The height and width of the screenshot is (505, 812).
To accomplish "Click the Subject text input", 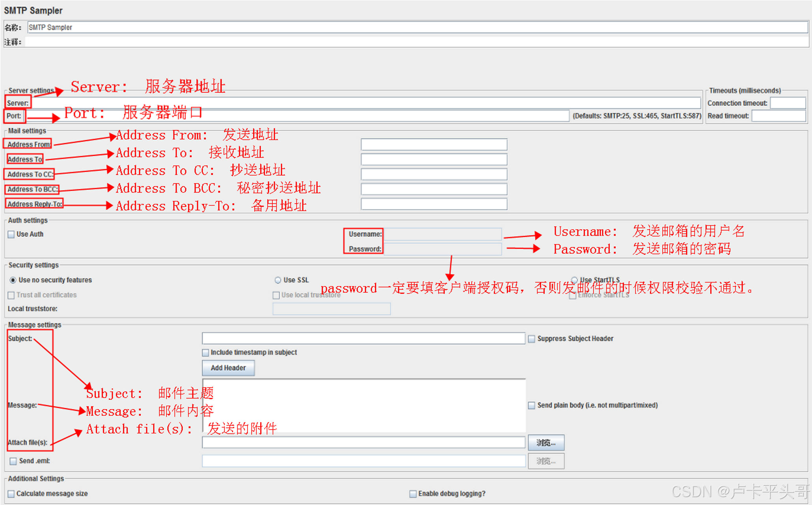I will pos(363,339).
